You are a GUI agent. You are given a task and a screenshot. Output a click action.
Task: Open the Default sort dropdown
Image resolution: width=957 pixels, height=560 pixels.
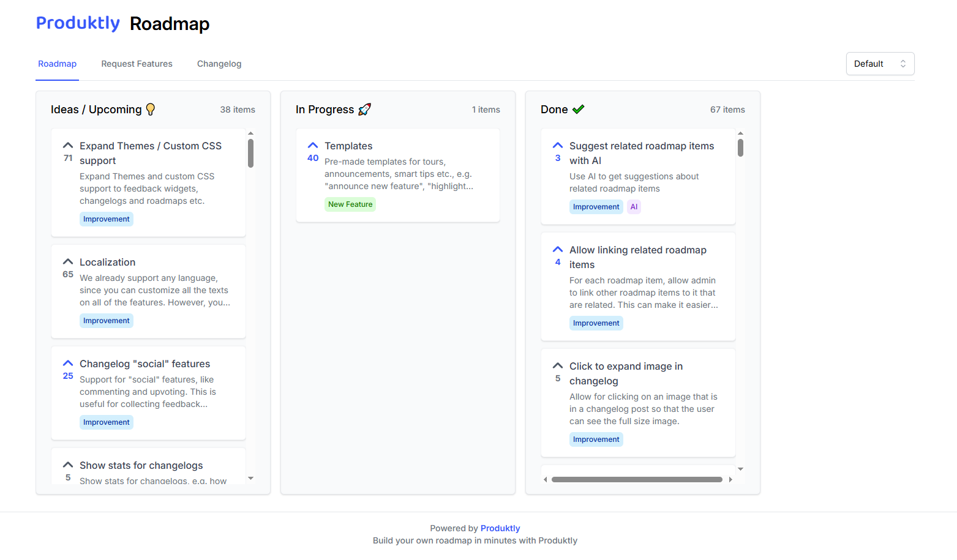click(880, 64)
